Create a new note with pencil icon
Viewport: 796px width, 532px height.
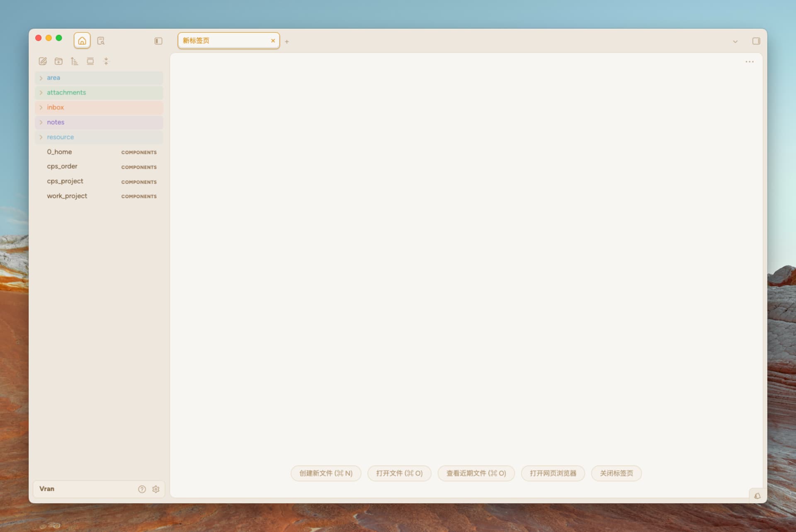(43, 61)
